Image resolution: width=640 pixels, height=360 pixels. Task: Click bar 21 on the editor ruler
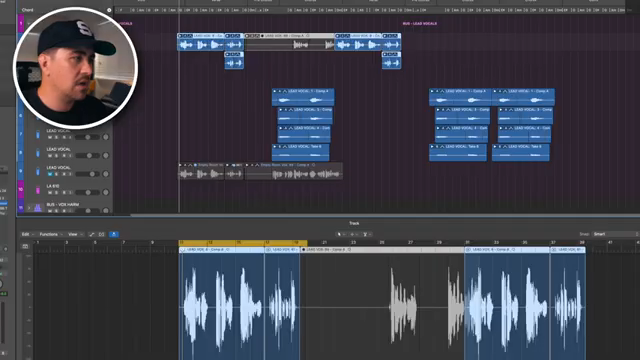324,242
